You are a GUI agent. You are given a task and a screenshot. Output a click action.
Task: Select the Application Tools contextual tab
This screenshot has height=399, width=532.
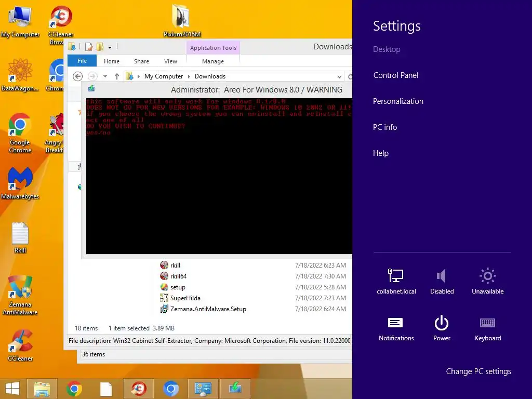pyautogui.click(x=213, y=48)
